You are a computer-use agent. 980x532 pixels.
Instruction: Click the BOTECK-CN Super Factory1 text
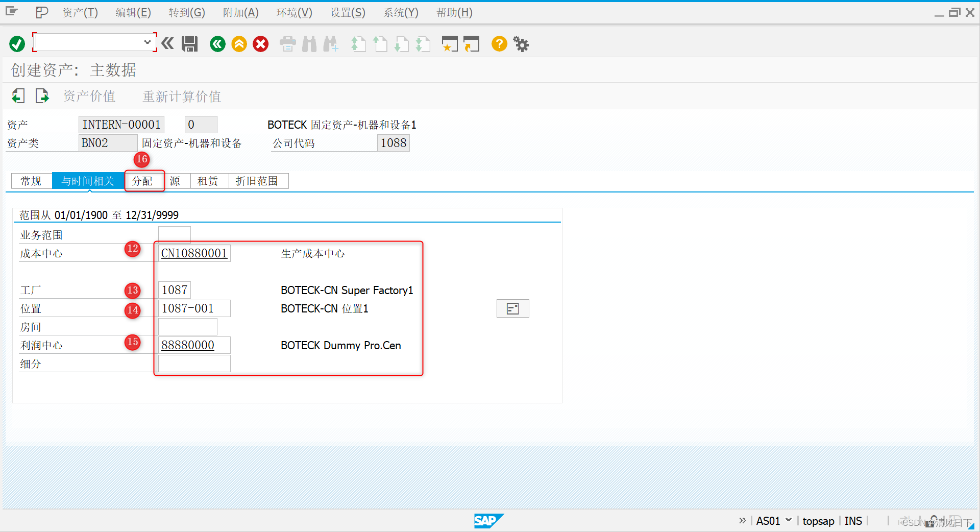[x=347, y=291]
